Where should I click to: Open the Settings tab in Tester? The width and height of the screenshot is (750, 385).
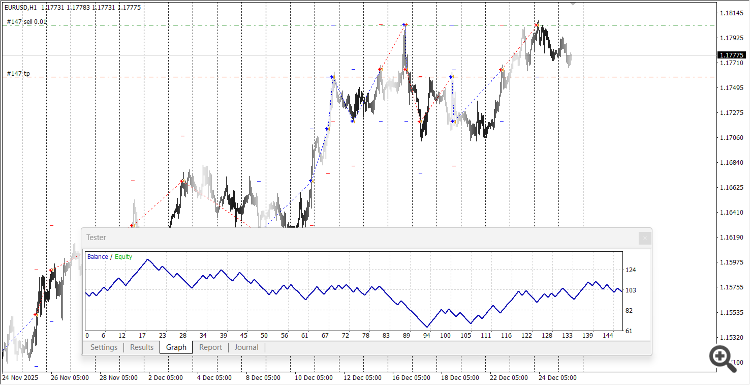pos(104,347)
